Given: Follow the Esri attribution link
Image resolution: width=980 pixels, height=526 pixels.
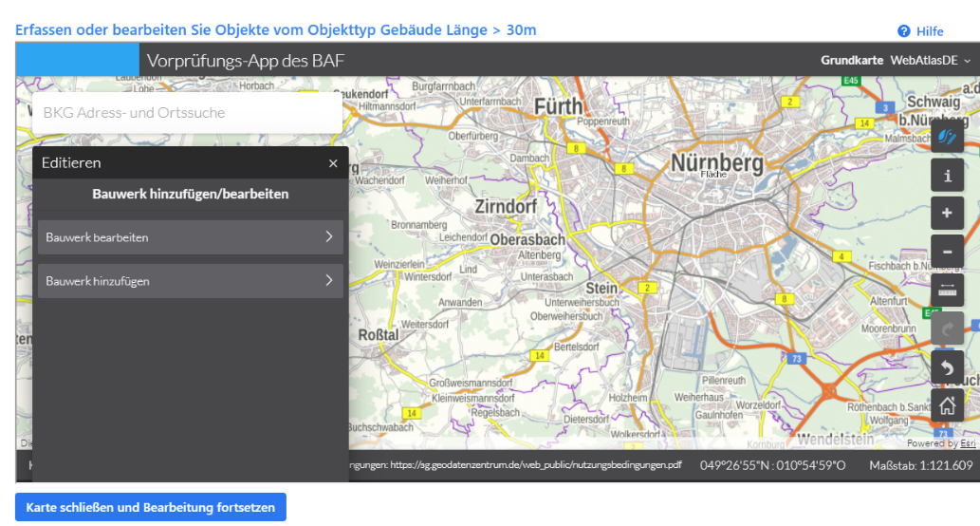Looking at the screenshot, I should pyautogui.click(x=968, y=443).
